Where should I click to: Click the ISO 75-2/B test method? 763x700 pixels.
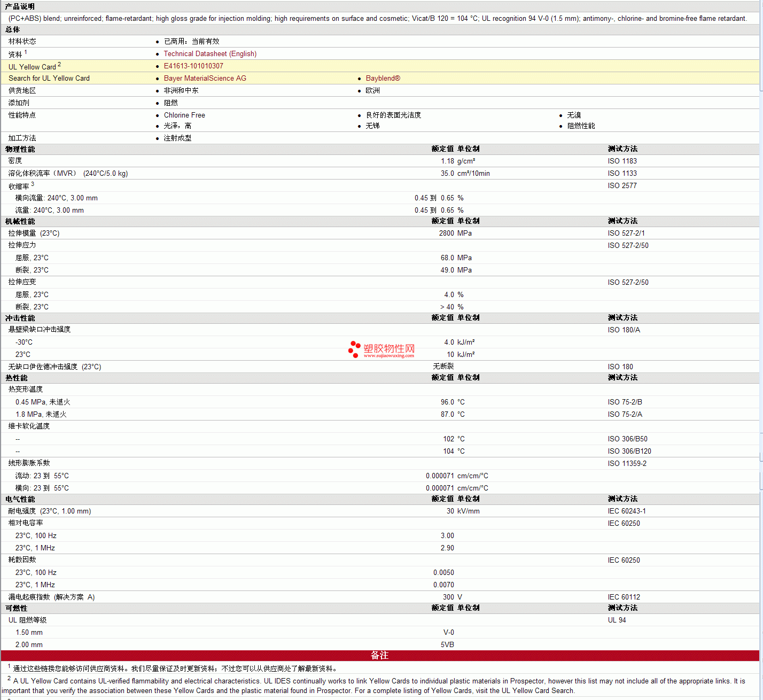coord(625,402)
